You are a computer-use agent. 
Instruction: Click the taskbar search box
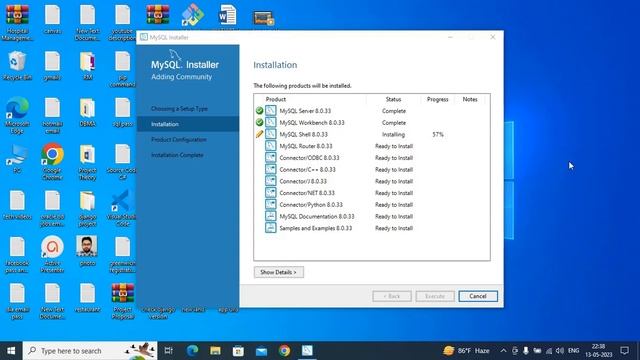(x=90, y=351)
